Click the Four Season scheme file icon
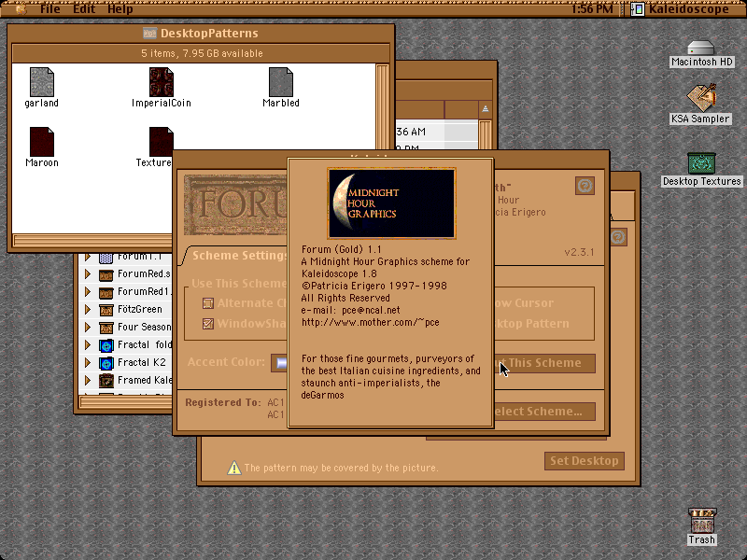 106,328
